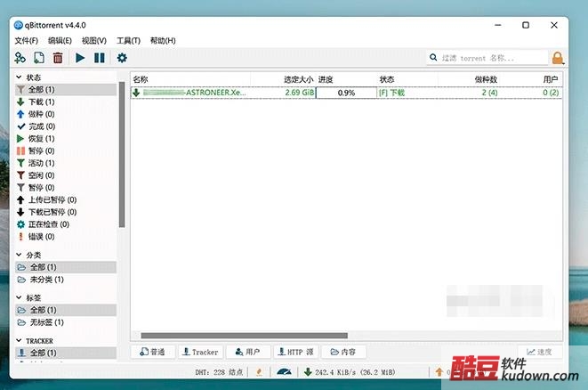Viewport: 588px width, 390px height.
Task: Select 全部 (1) status filter
Action: tap(66, 89)
